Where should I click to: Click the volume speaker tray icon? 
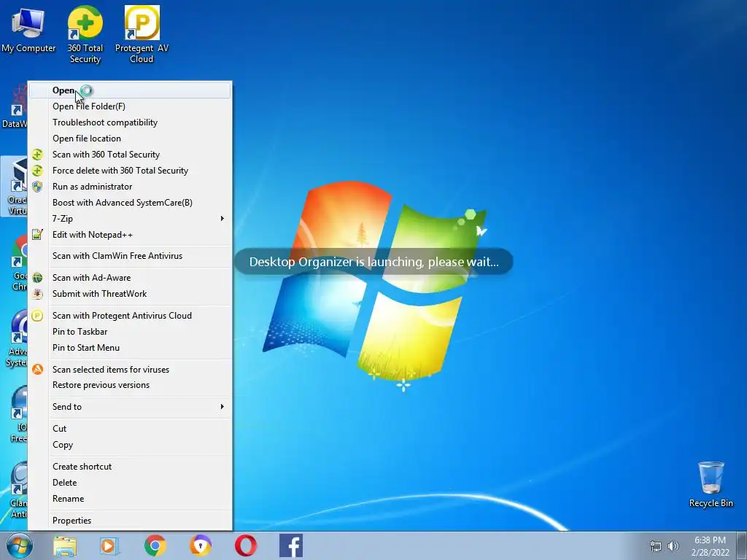[x=673, y=546]
